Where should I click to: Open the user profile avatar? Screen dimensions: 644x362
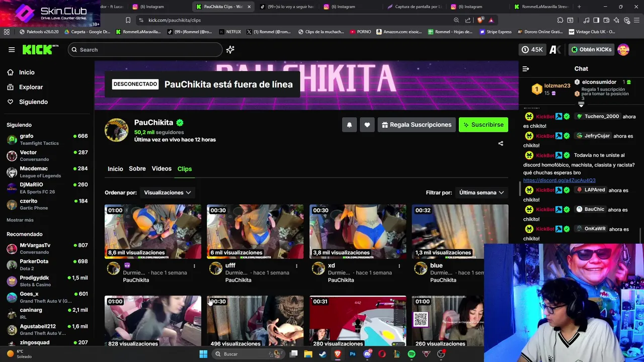tap(623, 50)
